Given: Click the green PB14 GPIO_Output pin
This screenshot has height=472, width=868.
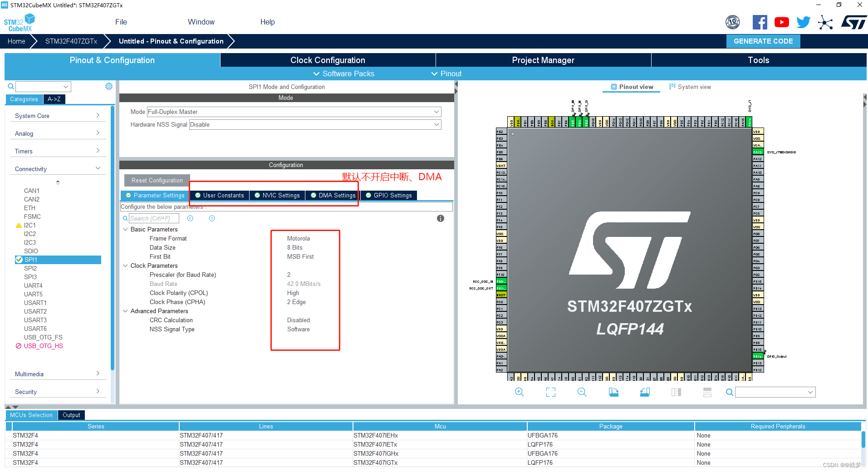Looking at the screenshot, I should (758, 356).
